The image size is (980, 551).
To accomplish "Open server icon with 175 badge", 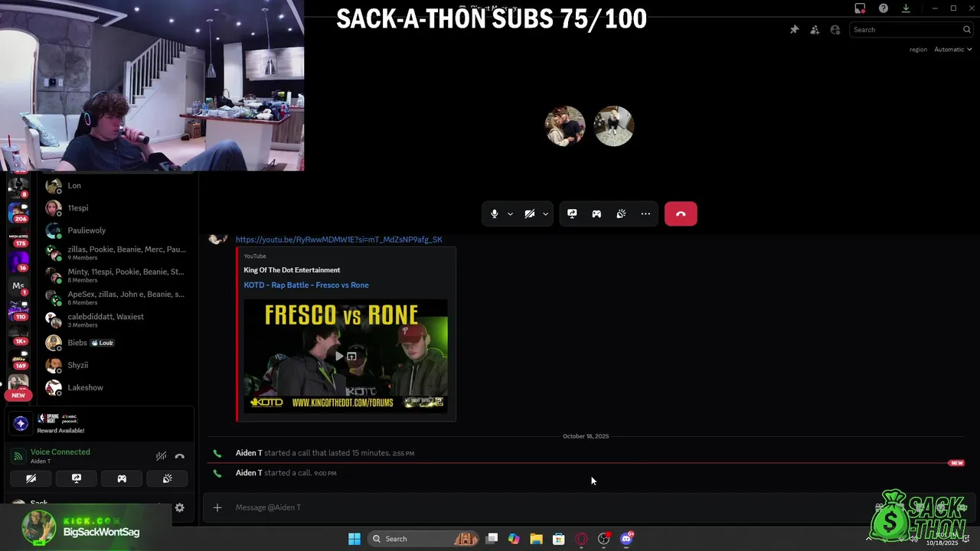I will click(x=18, y=236).
